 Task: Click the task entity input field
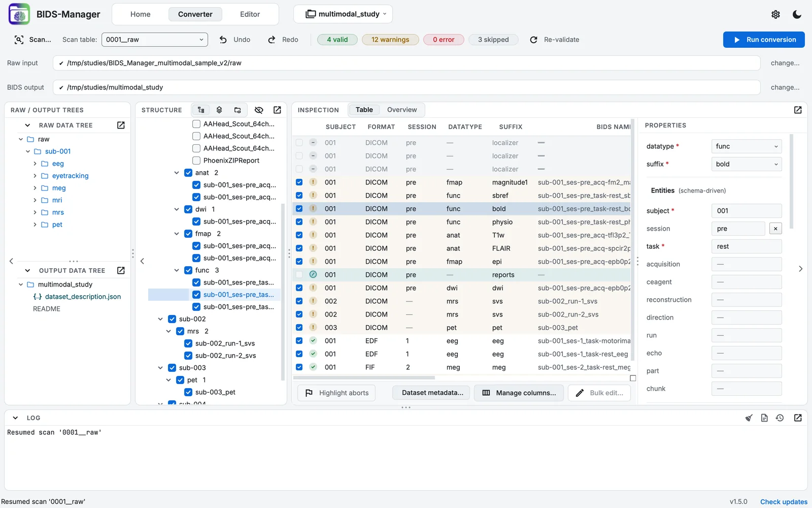[747, 246]
